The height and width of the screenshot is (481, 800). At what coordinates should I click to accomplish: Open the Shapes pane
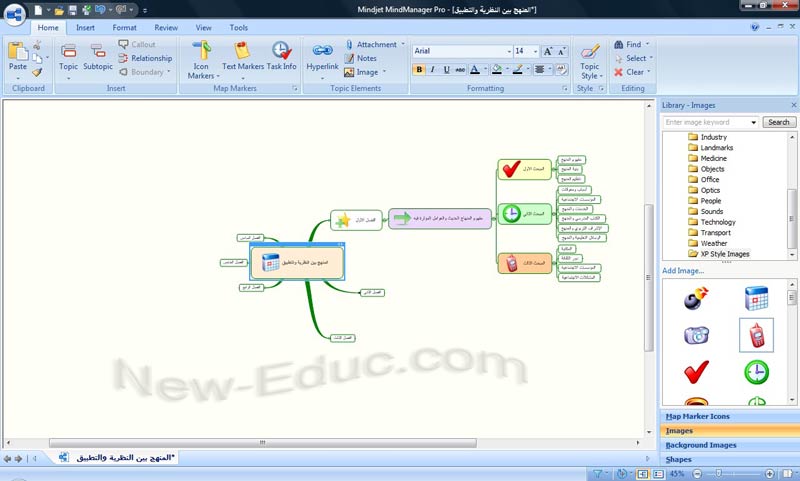[729, 460]
